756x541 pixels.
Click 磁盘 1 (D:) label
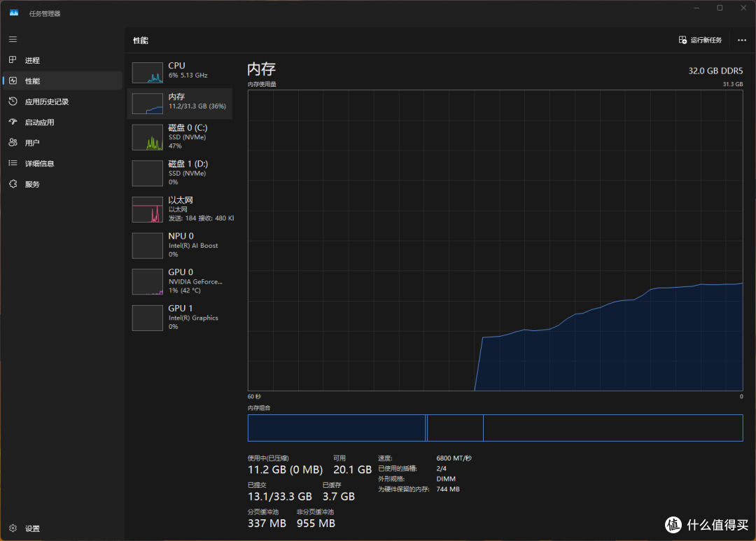[188, 164]
